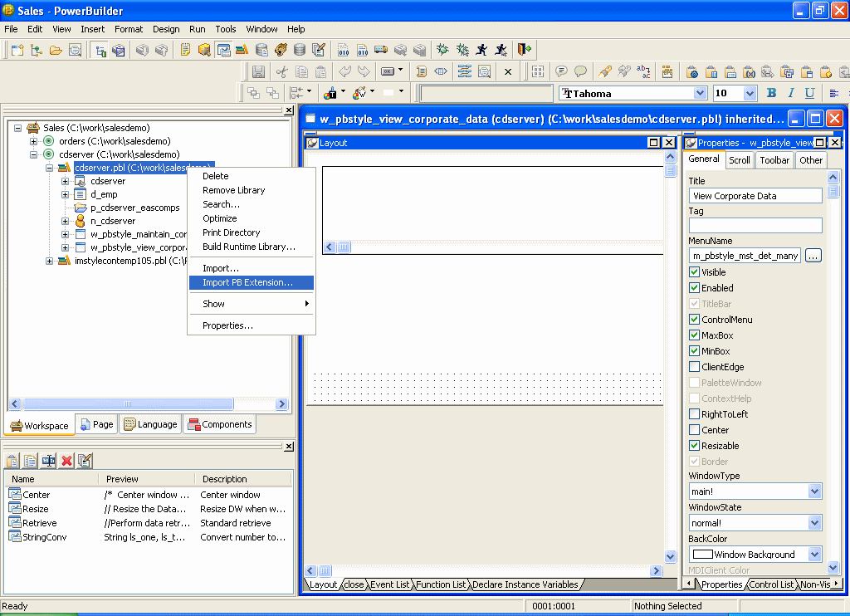Click the foreground color paint icon
Viewport: 850px width, 616px height.
tap(330, 93)
